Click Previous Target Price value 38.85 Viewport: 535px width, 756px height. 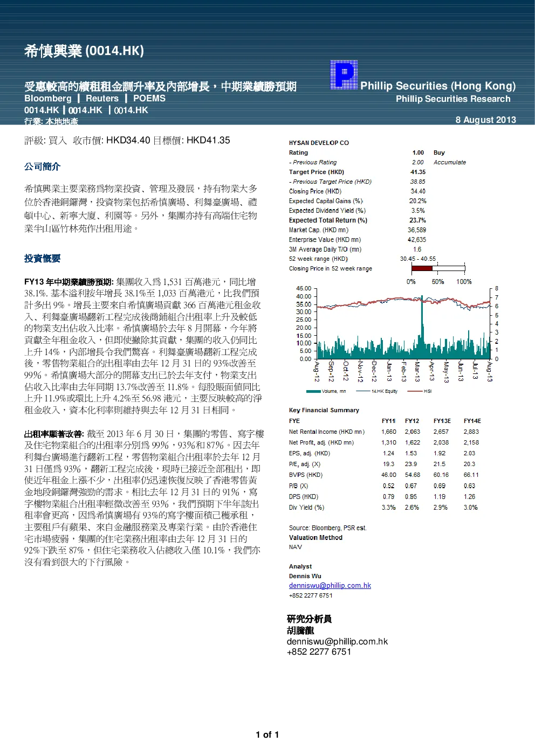tap(418, 182)
